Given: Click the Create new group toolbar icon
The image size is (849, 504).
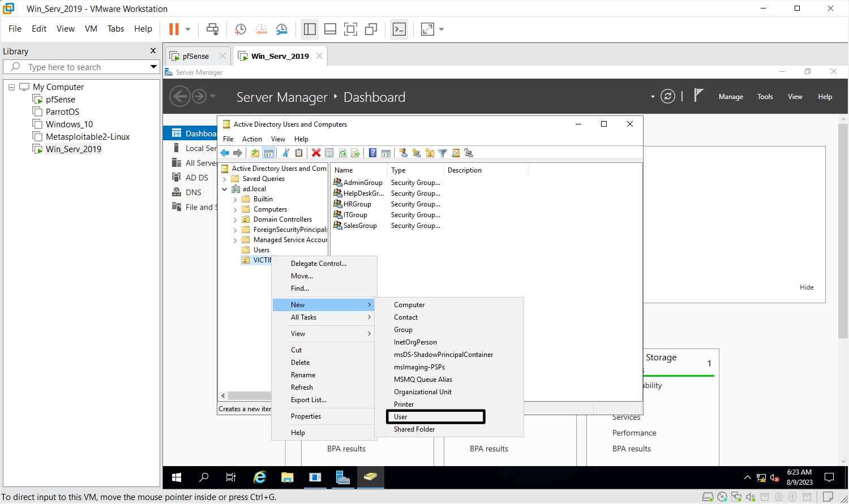Looking at the screenshot, I should click(417, 153).
